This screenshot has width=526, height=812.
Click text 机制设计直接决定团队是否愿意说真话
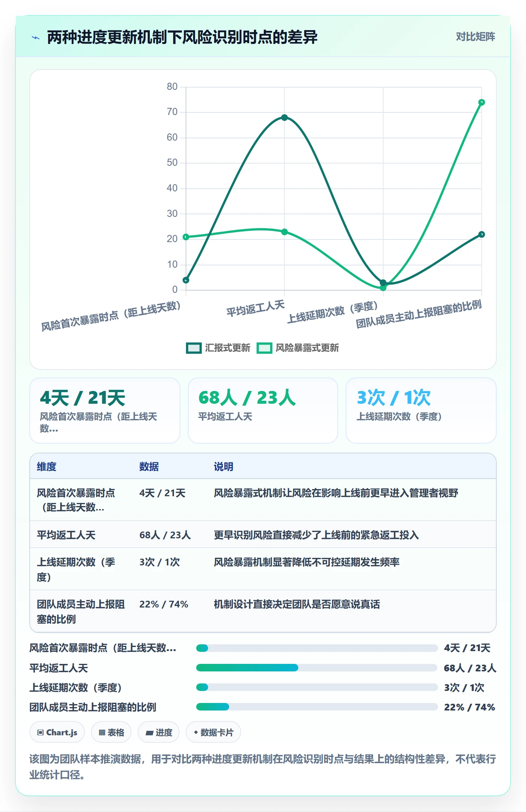pos(297,604)
